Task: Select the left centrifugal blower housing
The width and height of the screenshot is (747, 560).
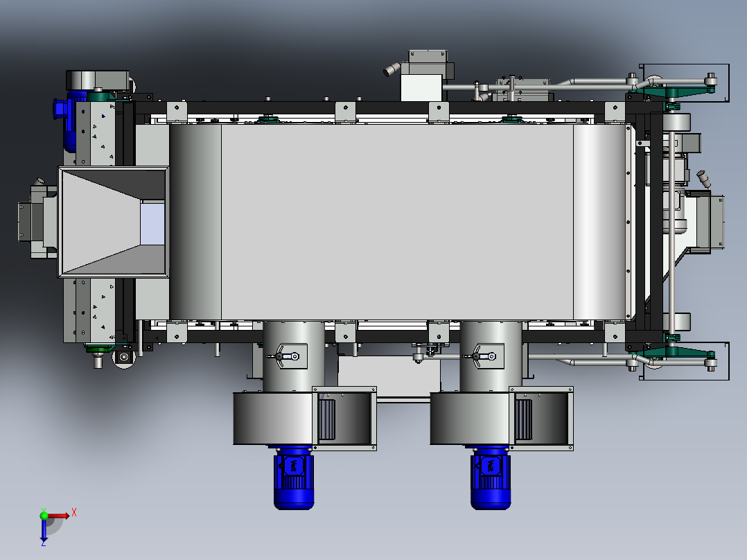Action: click(272, 419)
